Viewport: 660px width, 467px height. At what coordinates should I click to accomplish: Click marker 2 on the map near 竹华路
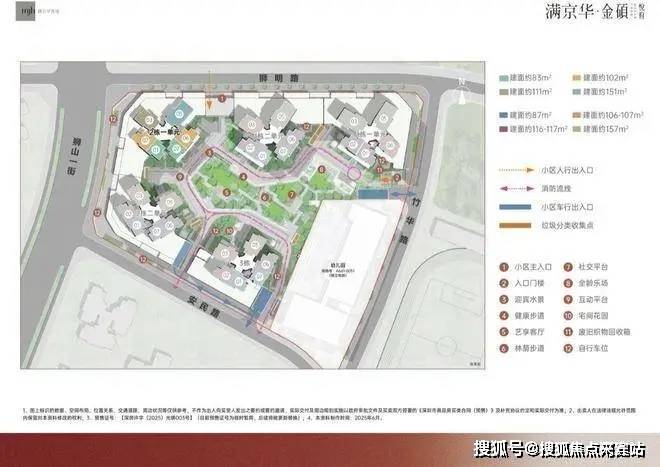click(x=397, y=178)
